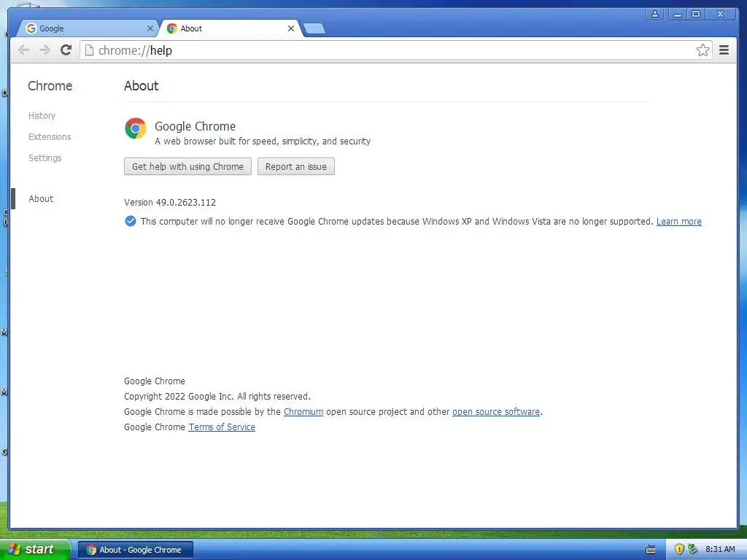
Task: Click the address bar showing chrome://help
Action: pos(395,50)
